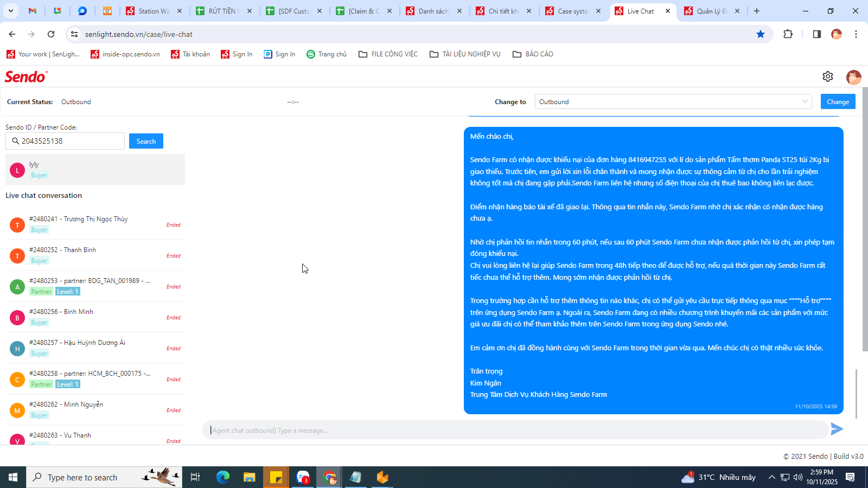This screenshot has width=868, height=488.
Task: Open the FILE CÔNG VIỆC bookmark folder
Action: pyautogui.click(x=388, y=54)
